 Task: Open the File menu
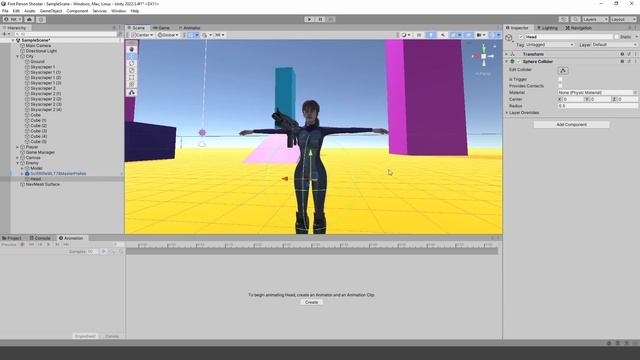click(x=5, y=11)
